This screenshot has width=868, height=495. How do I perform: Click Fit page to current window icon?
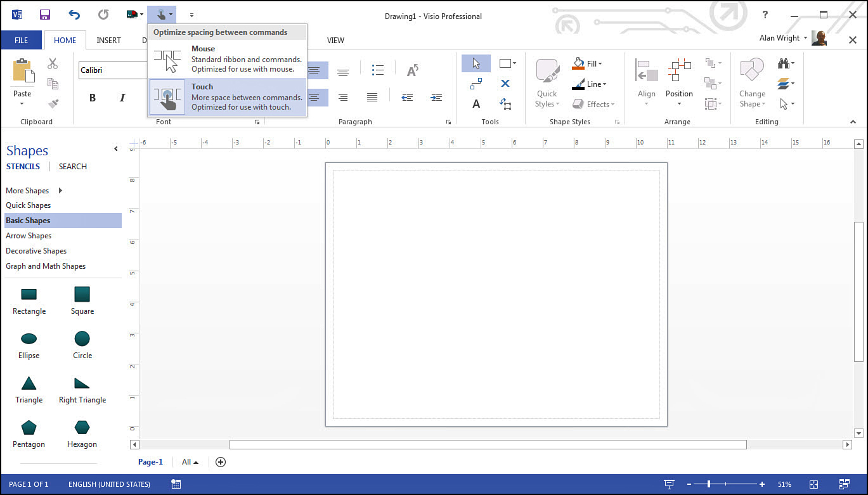pyautogui.click(x=814, y=484)
